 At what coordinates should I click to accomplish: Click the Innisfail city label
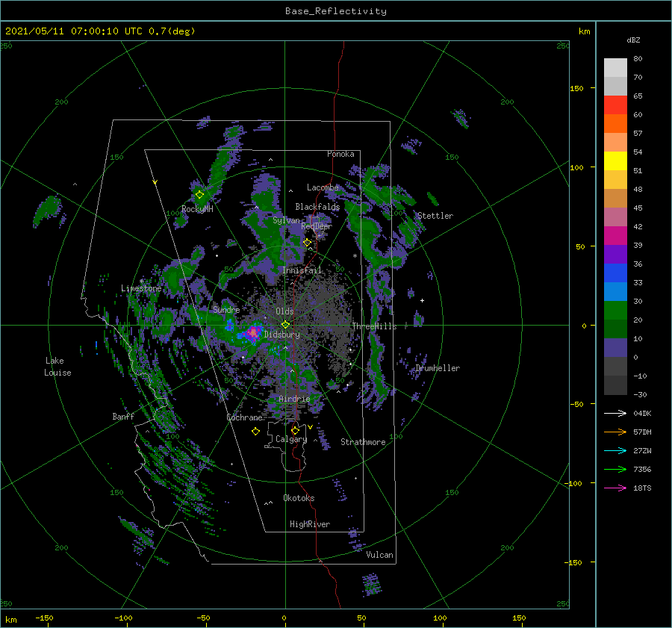point(302,270)
